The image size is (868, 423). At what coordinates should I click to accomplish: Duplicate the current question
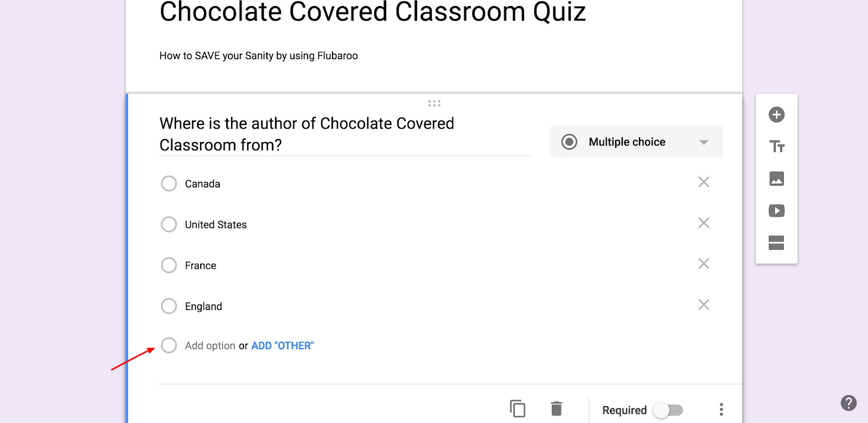(518, 408)
